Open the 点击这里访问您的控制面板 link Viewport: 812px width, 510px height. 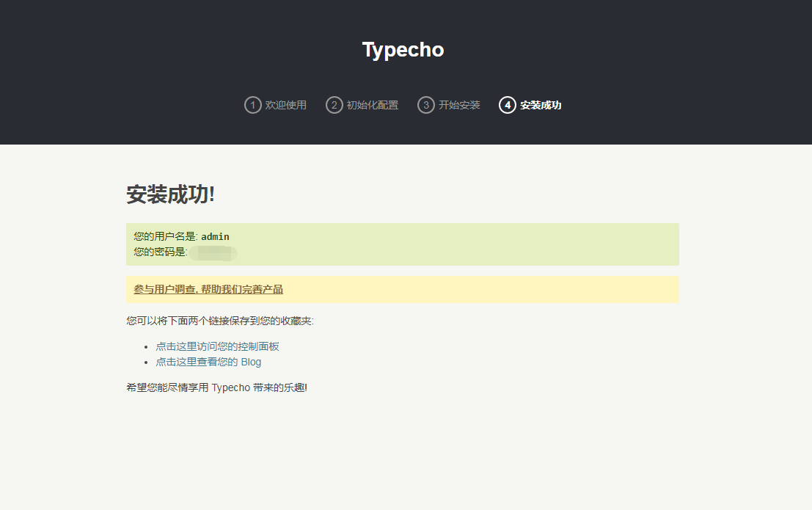218,346
